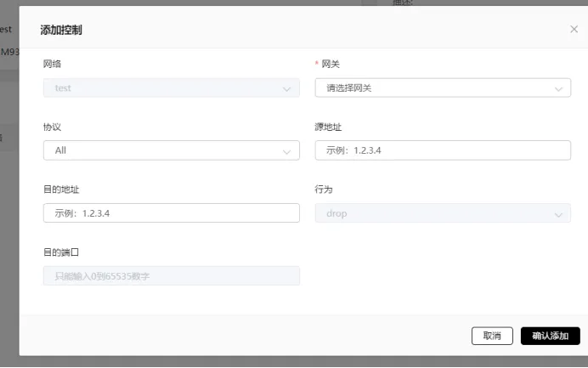Focus the 源地址 source address field
This screenshot has width=588, height=368.
click(443, 150)
